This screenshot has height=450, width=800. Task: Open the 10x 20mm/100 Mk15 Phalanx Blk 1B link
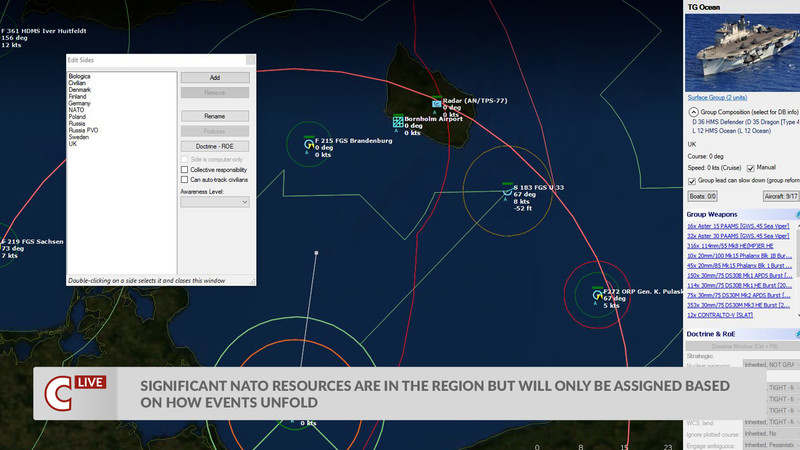(739, 256)
